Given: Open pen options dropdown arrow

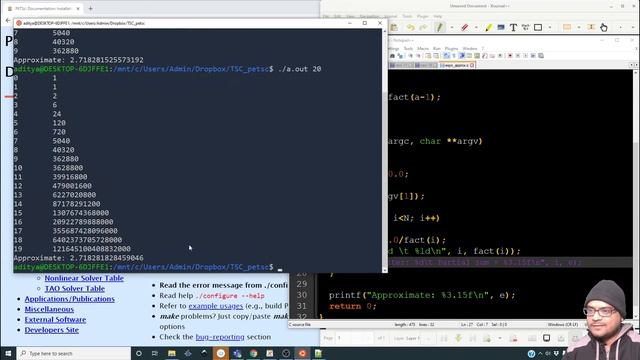Looking at the screenshot, I should (x=451, y=28).
